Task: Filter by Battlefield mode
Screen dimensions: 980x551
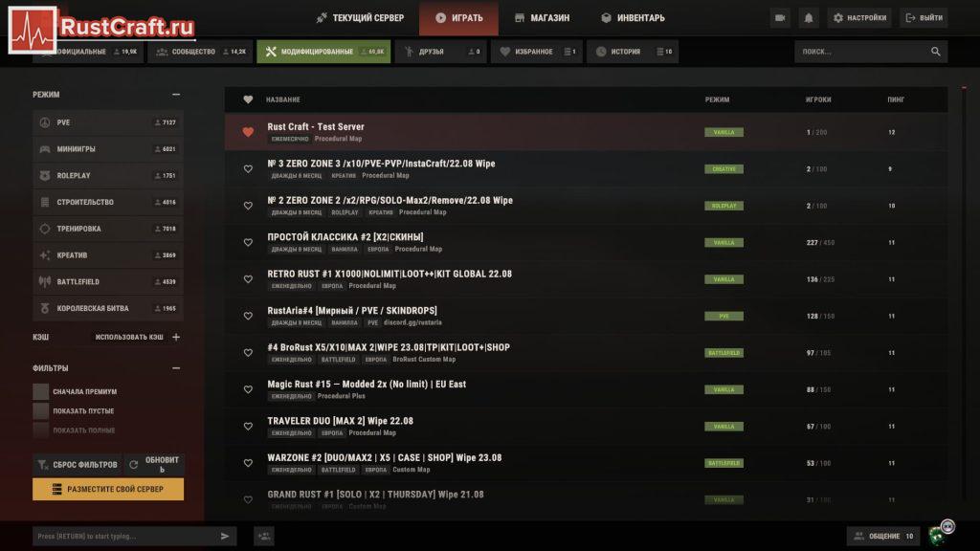Action: [108, 282]
